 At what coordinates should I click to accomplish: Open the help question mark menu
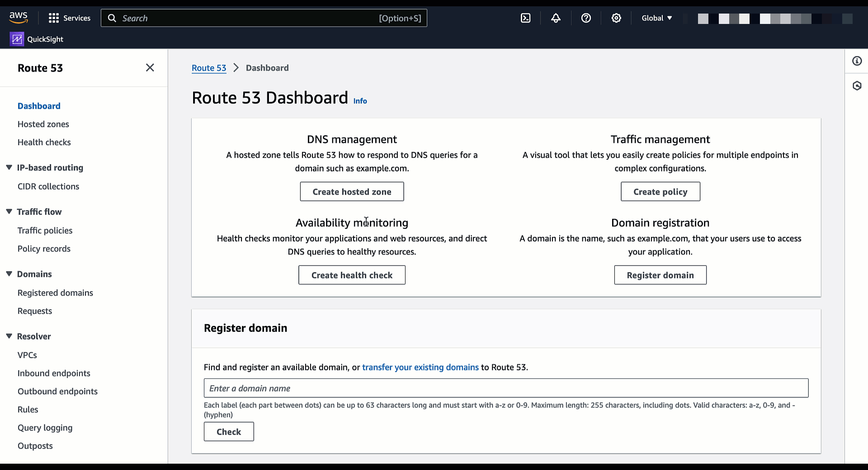(586, 18)
